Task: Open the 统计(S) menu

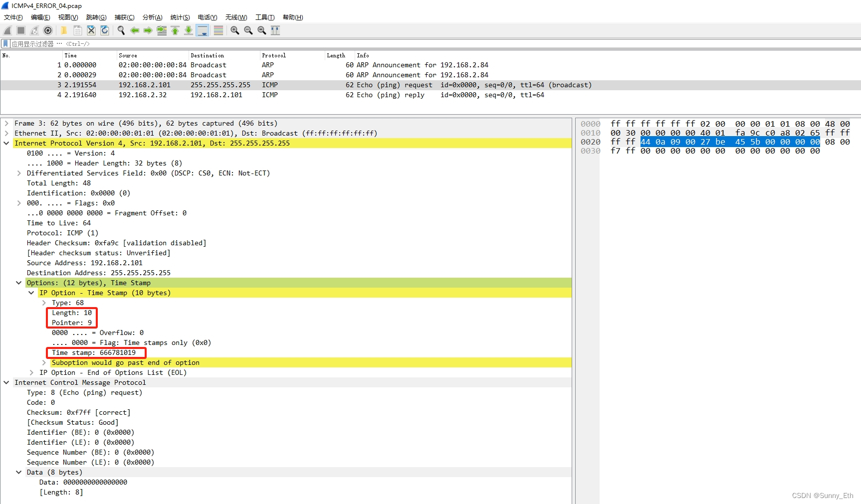Action: pos(180,17)
